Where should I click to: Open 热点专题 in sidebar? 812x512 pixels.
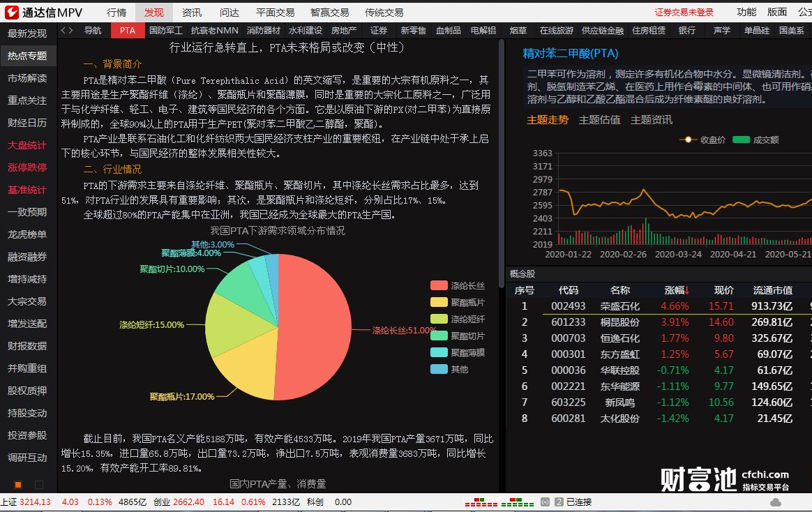point(27,55)
